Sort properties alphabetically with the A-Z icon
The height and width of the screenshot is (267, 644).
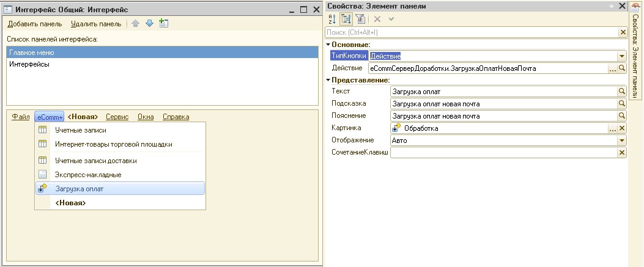[x=333, y=19]
